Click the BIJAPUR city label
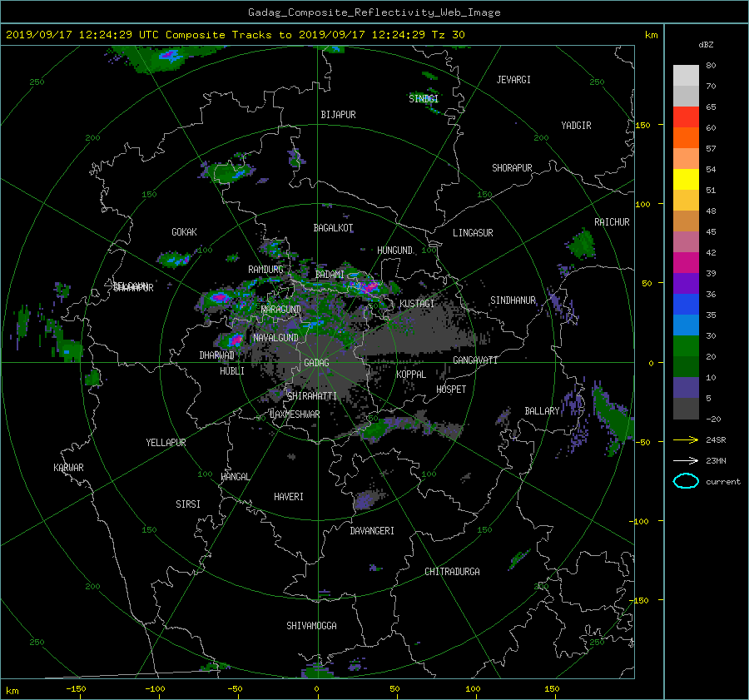This screenshot has width=749, height=700. click(x=338, y=115)
